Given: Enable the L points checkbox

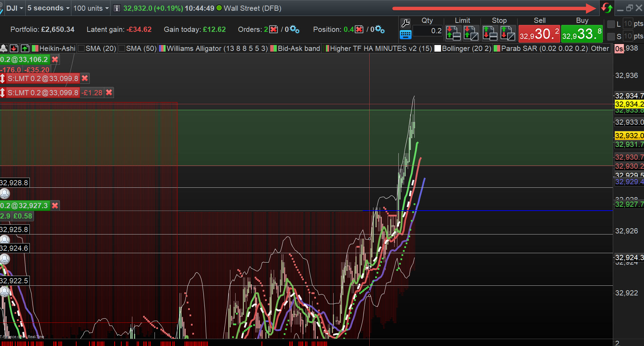Looking at the screenshot, I should pyautogui.click(x=611, y=24).
